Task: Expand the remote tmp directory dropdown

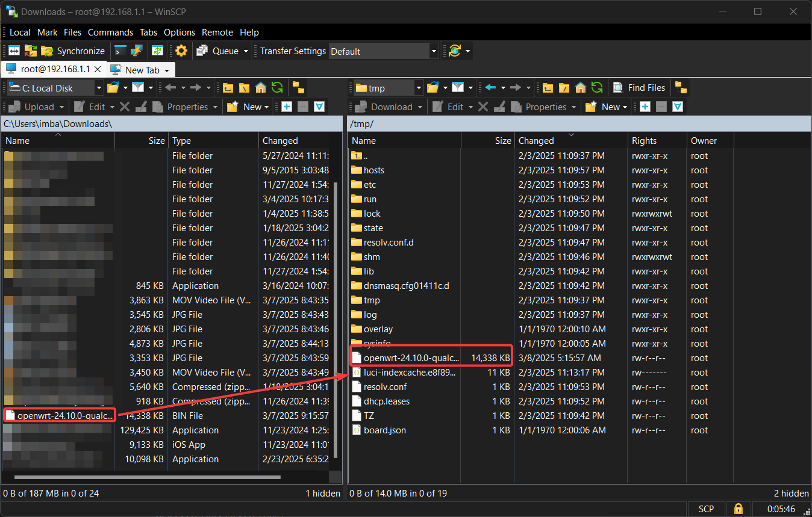Action: [419, 88]
